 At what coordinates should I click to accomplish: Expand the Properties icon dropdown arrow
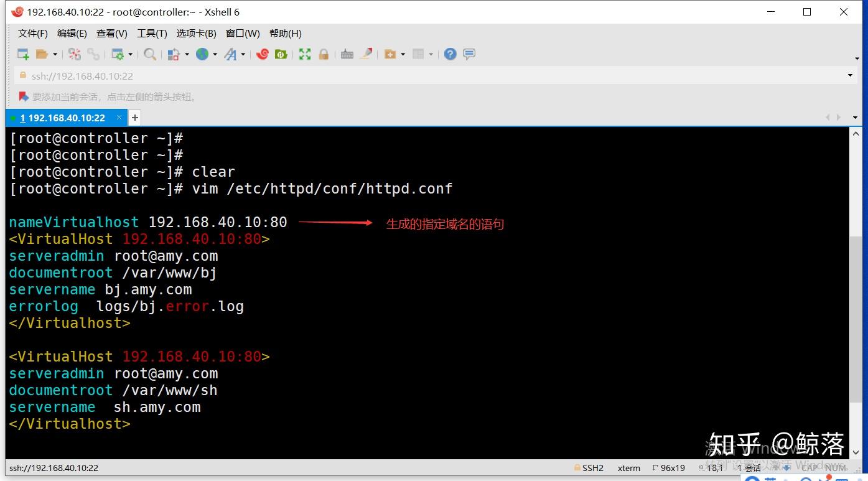click(x=130, y=54)
